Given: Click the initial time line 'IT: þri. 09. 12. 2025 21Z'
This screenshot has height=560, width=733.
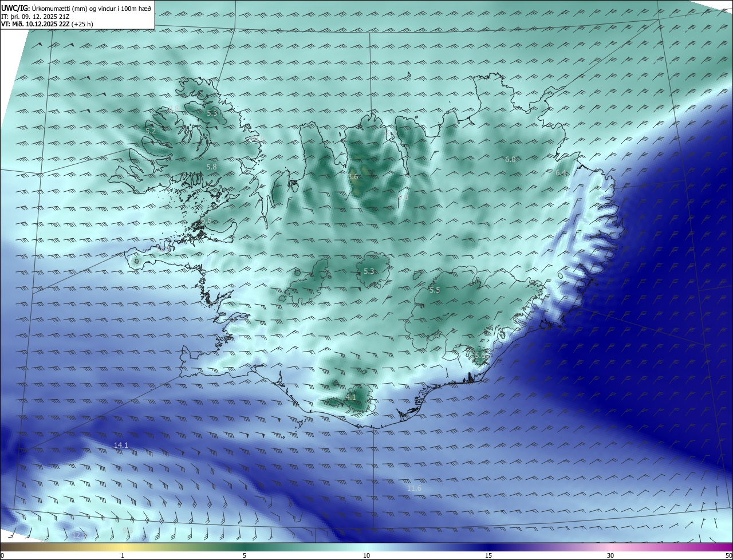Looking at the screenshot, I should click(36, 17).
